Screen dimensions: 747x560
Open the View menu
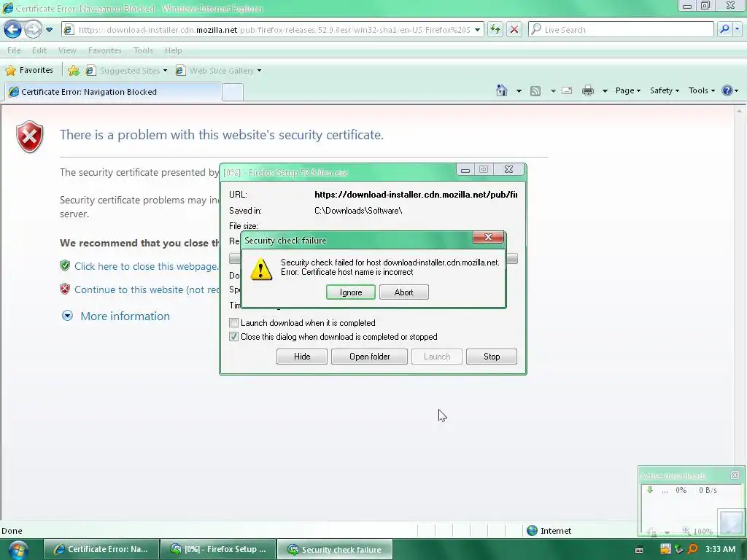[67, 50]
